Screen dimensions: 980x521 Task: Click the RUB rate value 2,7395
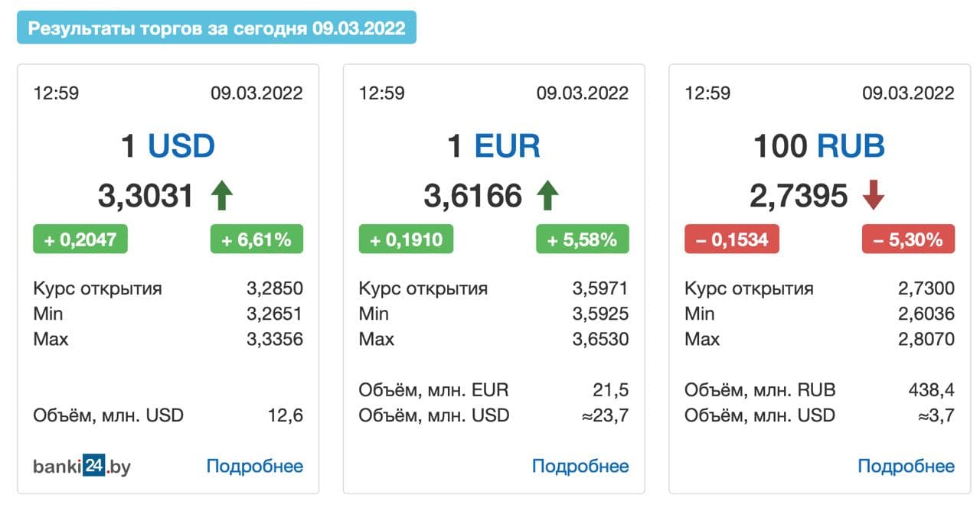tap(799, 196)
